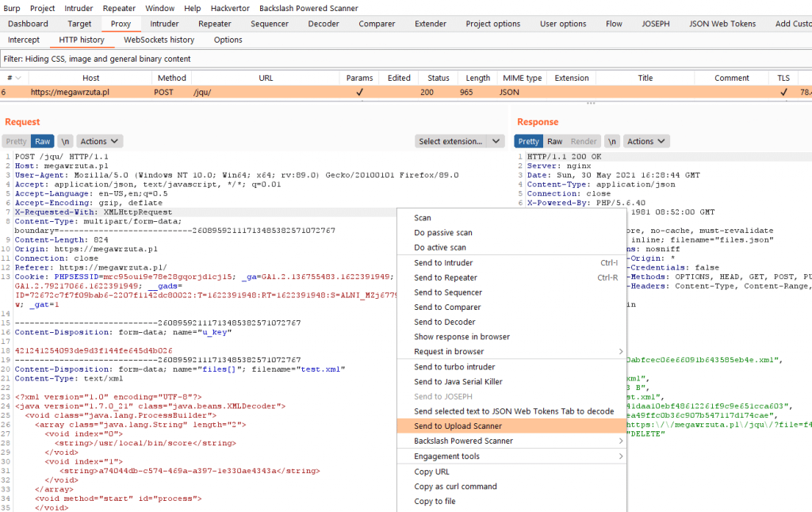
Task: Select Send to Java Serial Killer
Action: (x=511, y=381)
